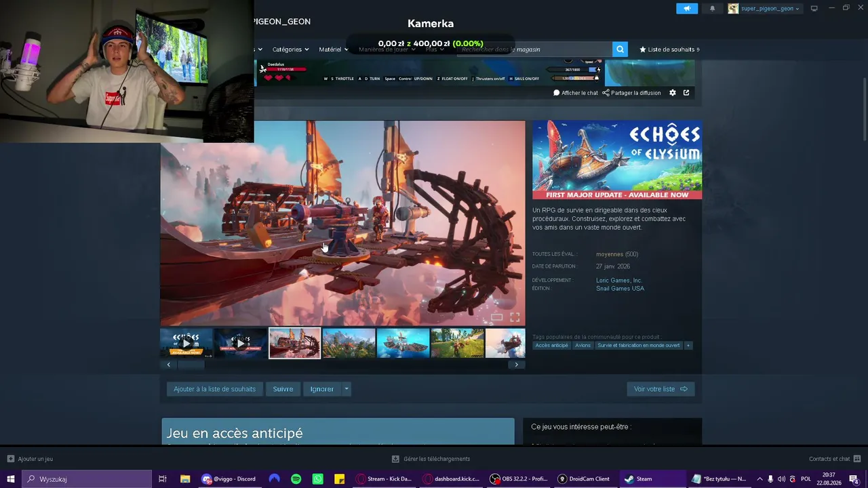Open the Spotify taskbar icon

coord(296,479)
